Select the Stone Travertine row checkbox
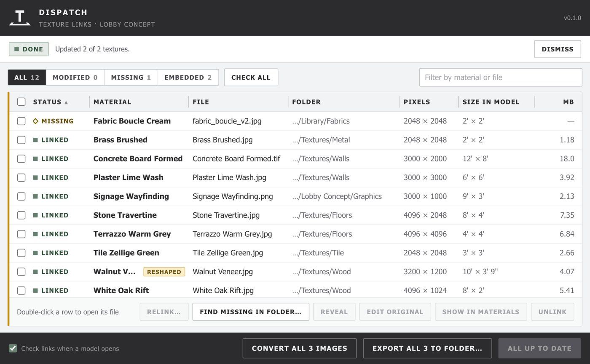The width and height of the screenshot is (590, 364). tap(21, 215)
